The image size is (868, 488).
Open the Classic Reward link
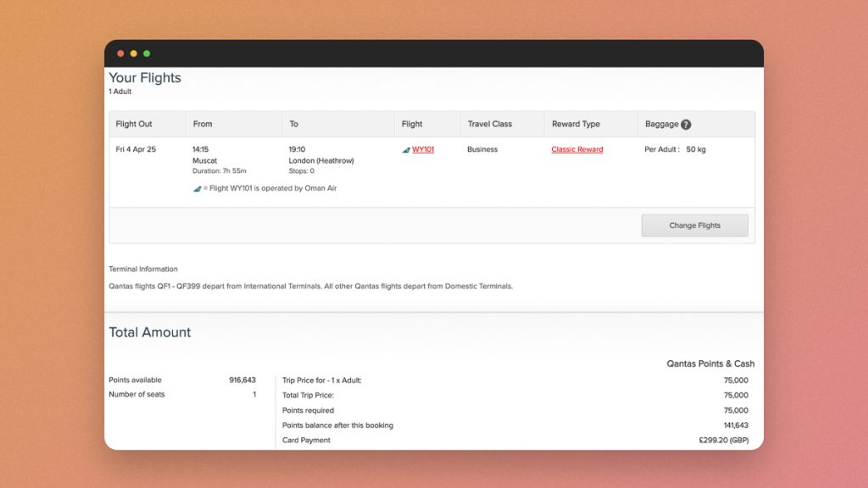tap(577, 149)
